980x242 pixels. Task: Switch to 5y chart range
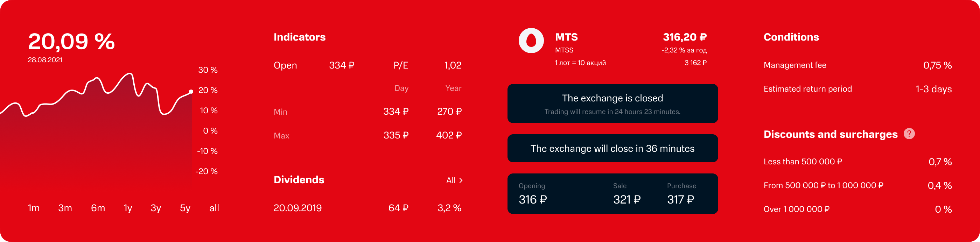pos(185,208)
